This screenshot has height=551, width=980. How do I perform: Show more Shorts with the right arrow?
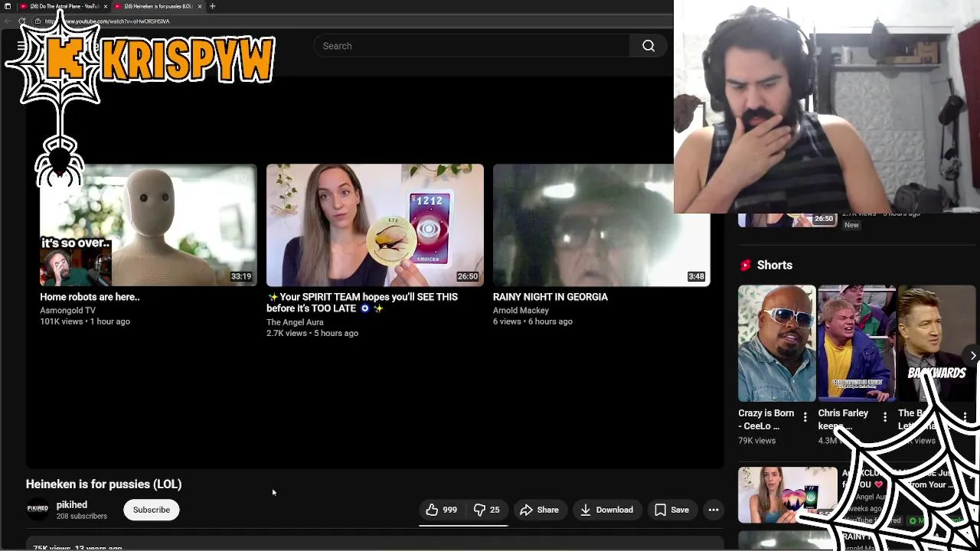972,355
